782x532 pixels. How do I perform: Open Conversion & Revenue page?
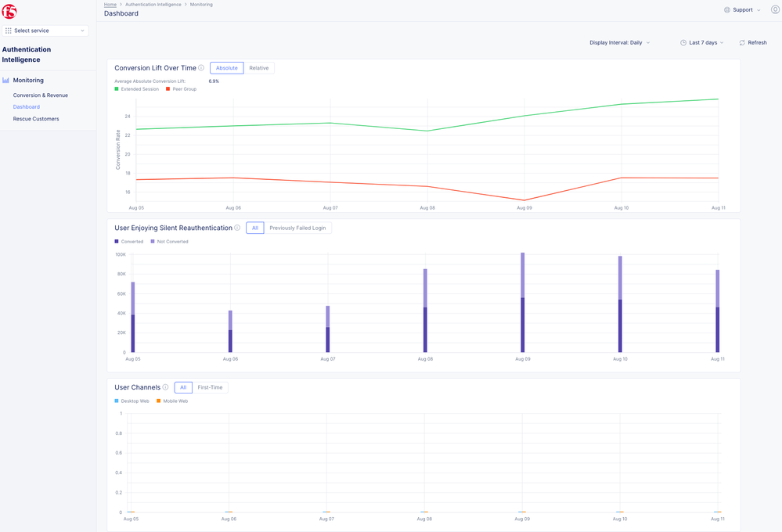click(x=41, y=95)
